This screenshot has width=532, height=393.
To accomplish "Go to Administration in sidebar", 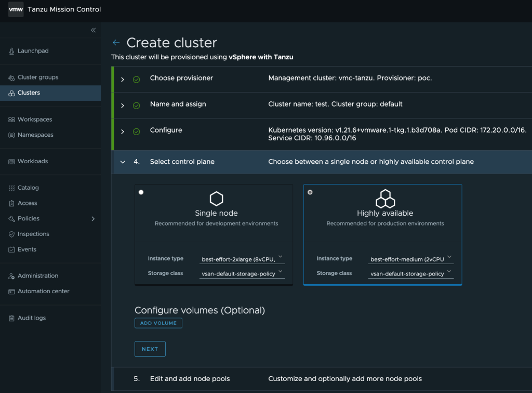I will pyautogui.click(x=37, y=276).
